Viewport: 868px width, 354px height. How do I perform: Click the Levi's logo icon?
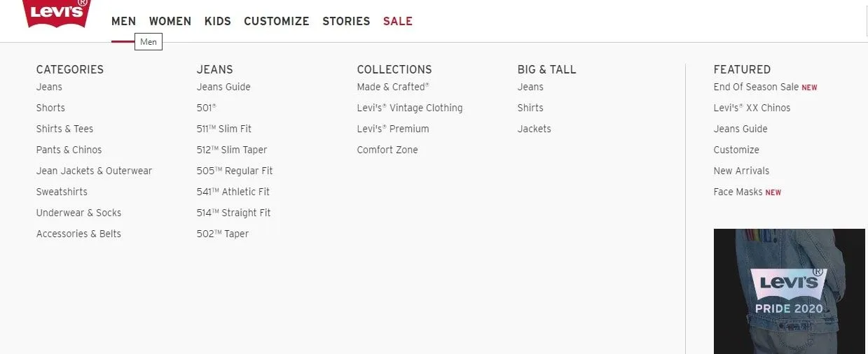point(57,13)
